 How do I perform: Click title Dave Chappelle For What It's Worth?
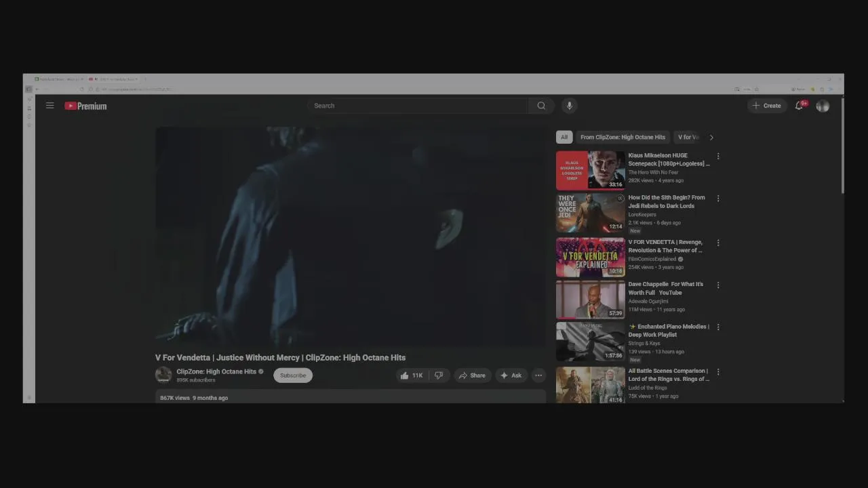(666, 288)
